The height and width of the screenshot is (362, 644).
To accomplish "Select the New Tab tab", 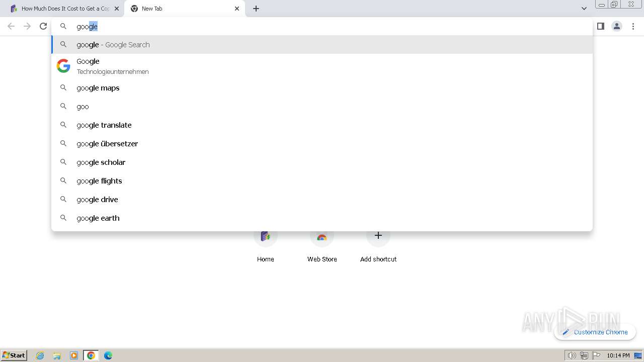I will 185,9.
